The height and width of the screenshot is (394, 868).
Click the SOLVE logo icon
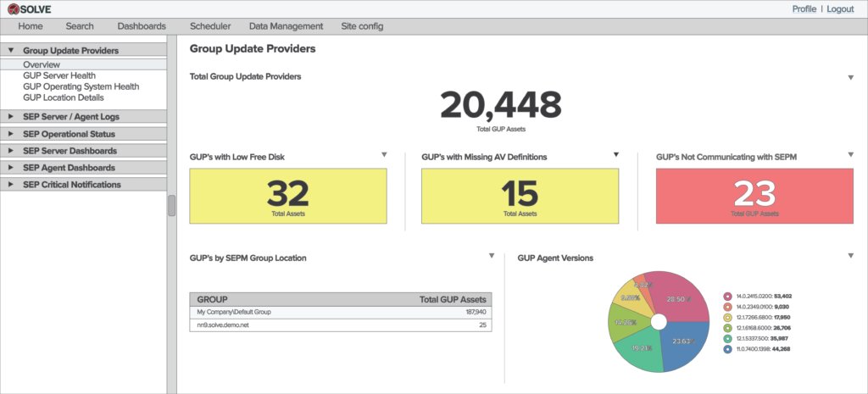pyautogui.click(x=13, y=9)
